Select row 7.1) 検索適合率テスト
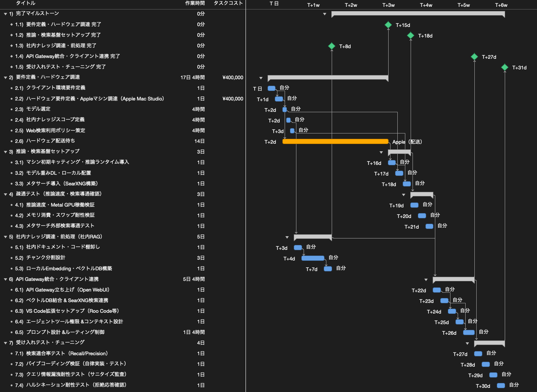Image resolution: width=537 pixels, height=392 pixels. (123, 353)
